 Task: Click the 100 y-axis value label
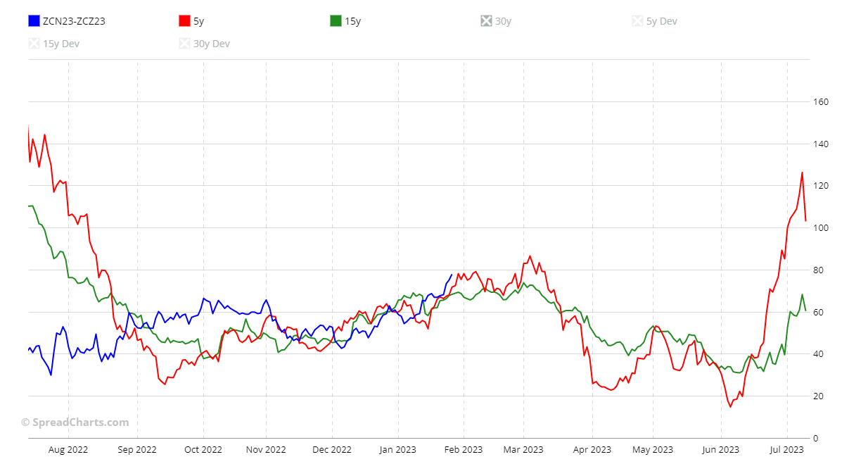pyautogui.click(x=821, y=228)
